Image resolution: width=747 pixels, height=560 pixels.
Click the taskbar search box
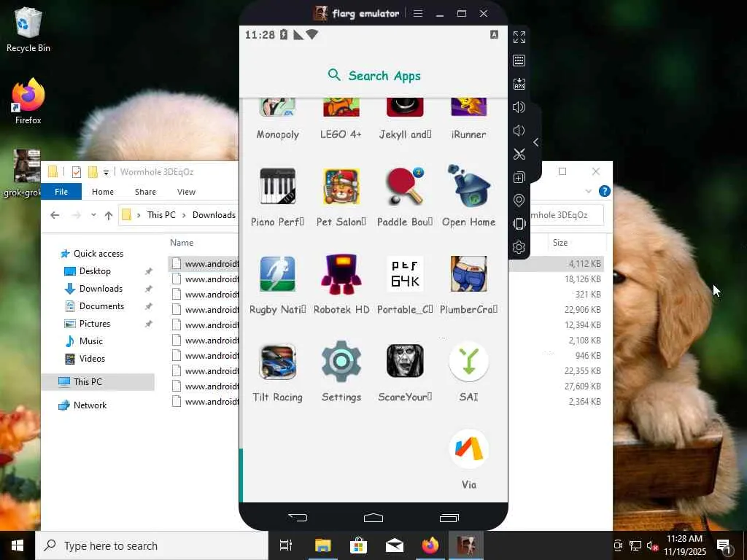pyautogui.click(x=152, y=545)
